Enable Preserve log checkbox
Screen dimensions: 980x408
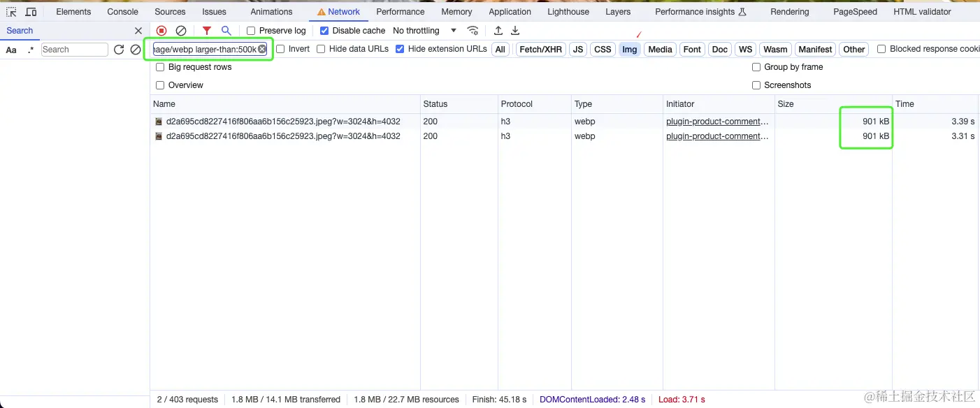tap(251, 31)
